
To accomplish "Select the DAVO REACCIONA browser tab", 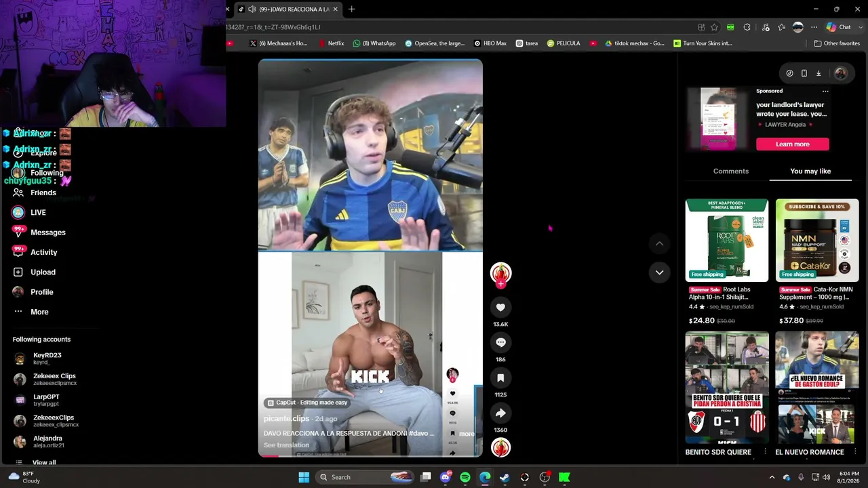I will 288,9.
